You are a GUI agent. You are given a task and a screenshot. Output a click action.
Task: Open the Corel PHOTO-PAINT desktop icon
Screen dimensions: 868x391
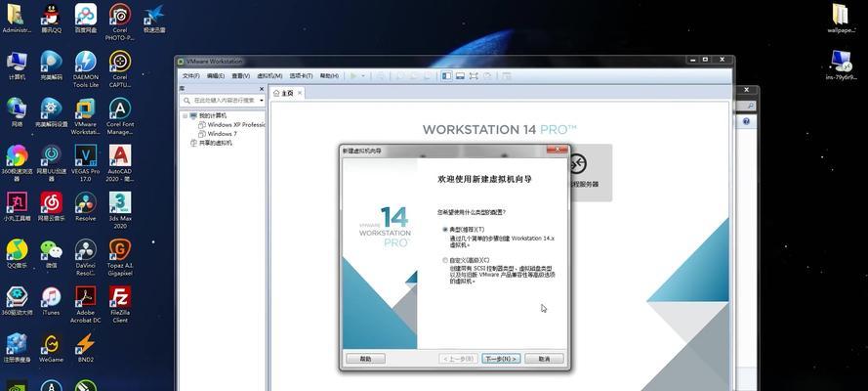click(119, 22)
